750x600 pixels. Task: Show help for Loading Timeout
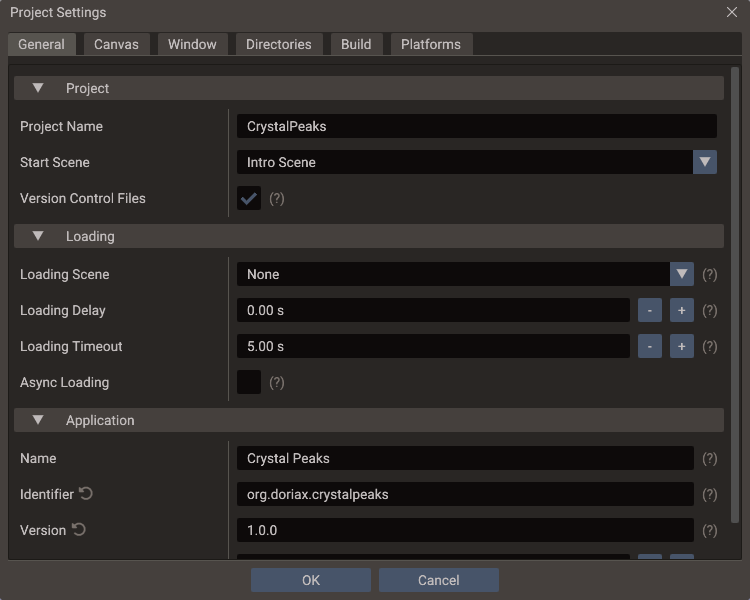click(709, 346)
